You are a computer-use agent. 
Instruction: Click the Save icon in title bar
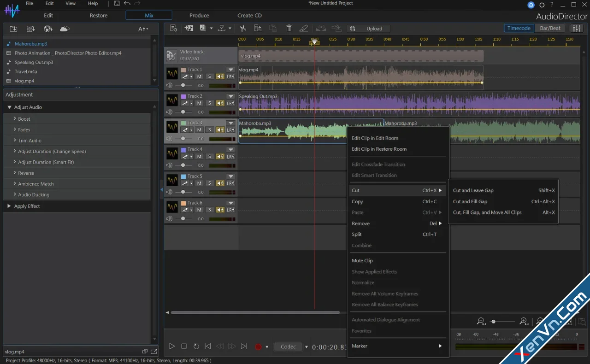(117, 3)
